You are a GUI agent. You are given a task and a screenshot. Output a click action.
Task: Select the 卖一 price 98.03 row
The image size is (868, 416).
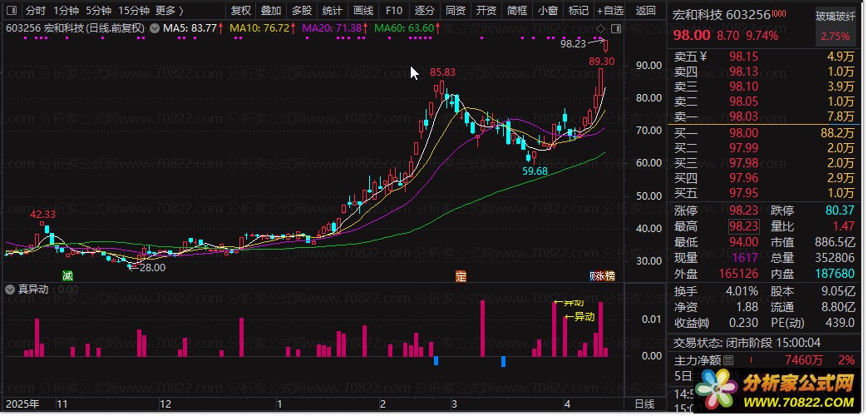click(x=764, y=116)
